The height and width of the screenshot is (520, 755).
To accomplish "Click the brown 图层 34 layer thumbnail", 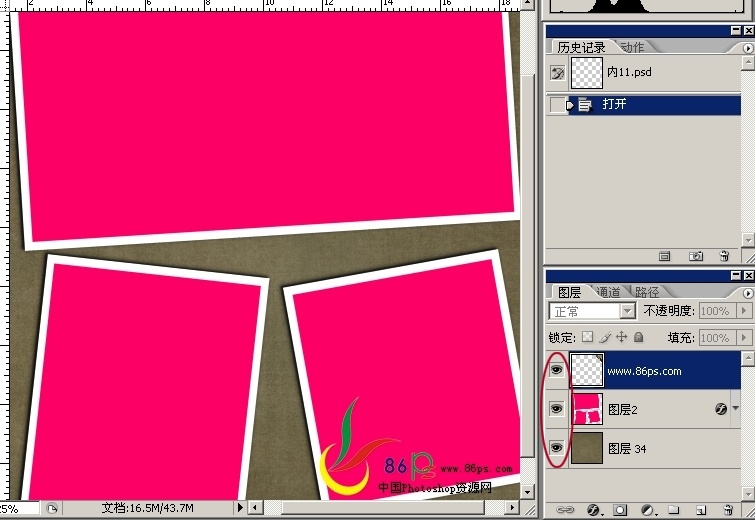I will (586, 448).
